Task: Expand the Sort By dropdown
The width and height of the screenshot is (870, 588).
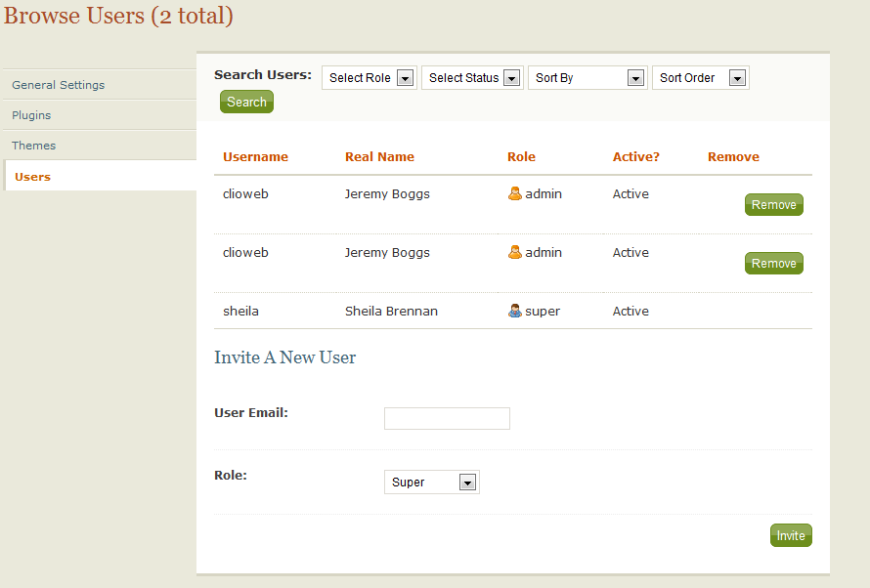Action: click(x=587, y=77)
